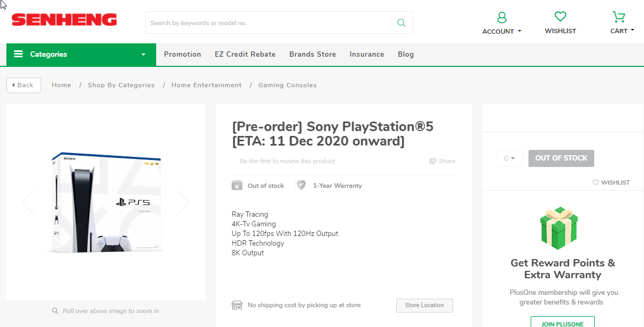Viewport: 644px width, 327px height.
Task: Click the JOIN PLUSONE button
Action: click(562, 322)
